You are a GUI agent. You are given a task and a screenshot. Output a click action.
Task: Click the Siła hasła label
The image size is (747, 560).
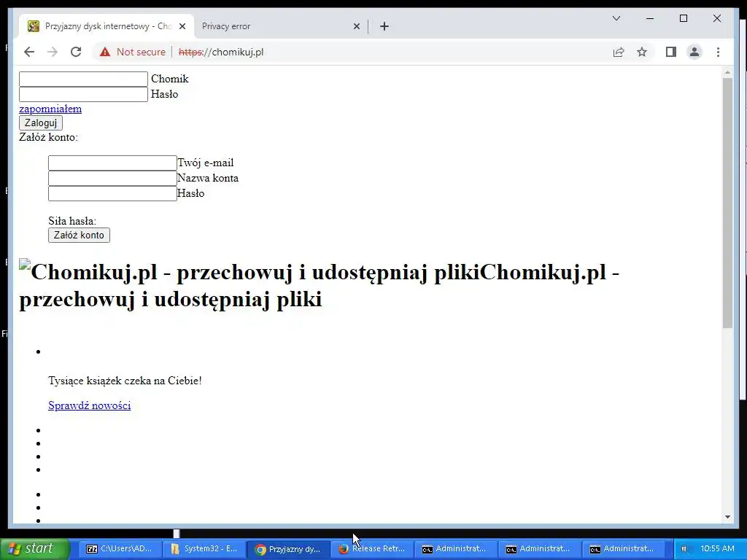click(x=72, y=221)
